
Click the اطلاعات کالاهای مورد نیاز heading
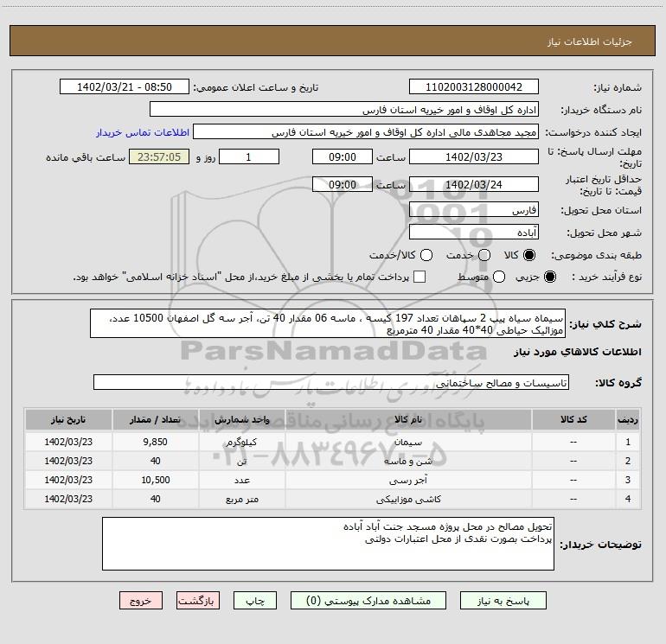(577, 352)
